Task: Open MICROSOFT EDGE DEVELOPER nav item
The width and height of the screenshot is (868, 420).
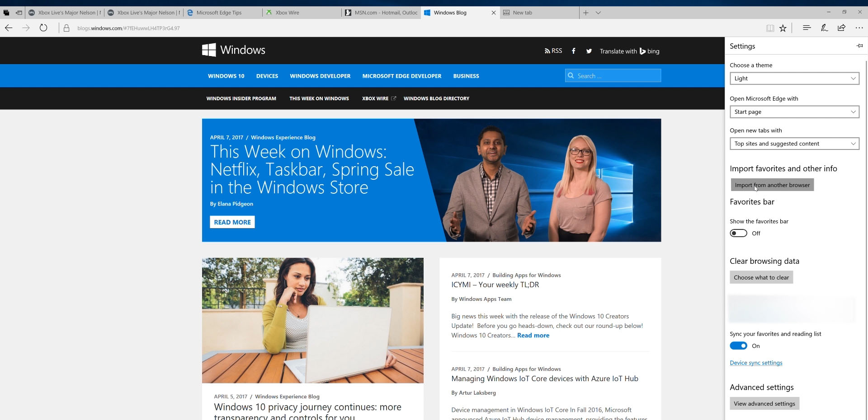Action: [x=402, y=76]
